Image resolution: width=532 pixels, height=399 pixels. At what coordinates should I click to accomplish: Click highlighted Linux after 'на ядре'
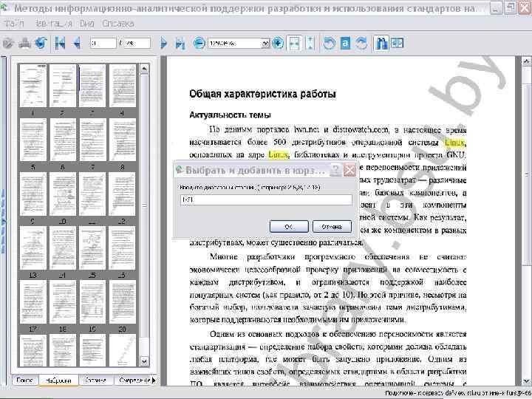279,154
